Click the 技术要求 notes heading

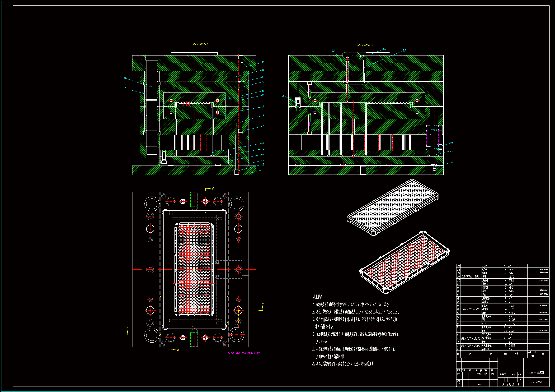[x=317, y=297]
